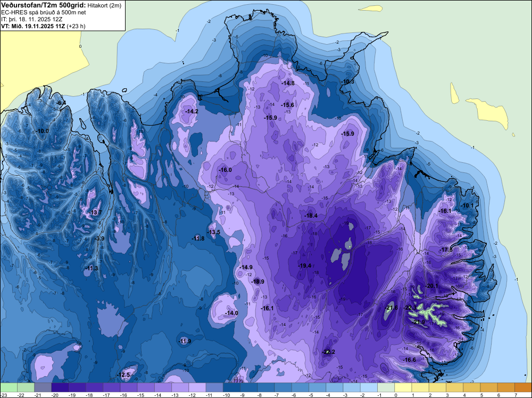Click the -16.6 temperature label
Image resolution: width=532 pixels, height=398 pixels.
point(410,360)
